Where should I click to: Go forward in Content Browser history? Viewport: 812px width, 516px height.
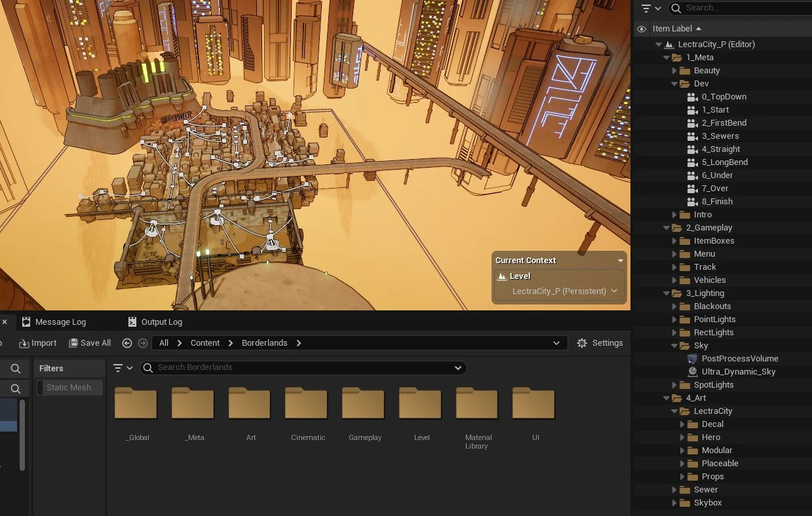click(143, 343)
